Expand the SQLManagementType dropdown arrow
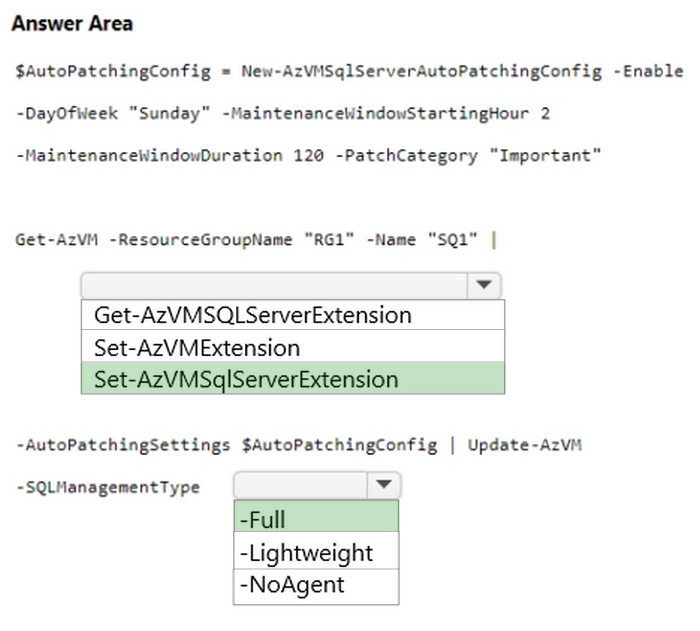Viewport: 700px width, 631px height. [383, 486]
